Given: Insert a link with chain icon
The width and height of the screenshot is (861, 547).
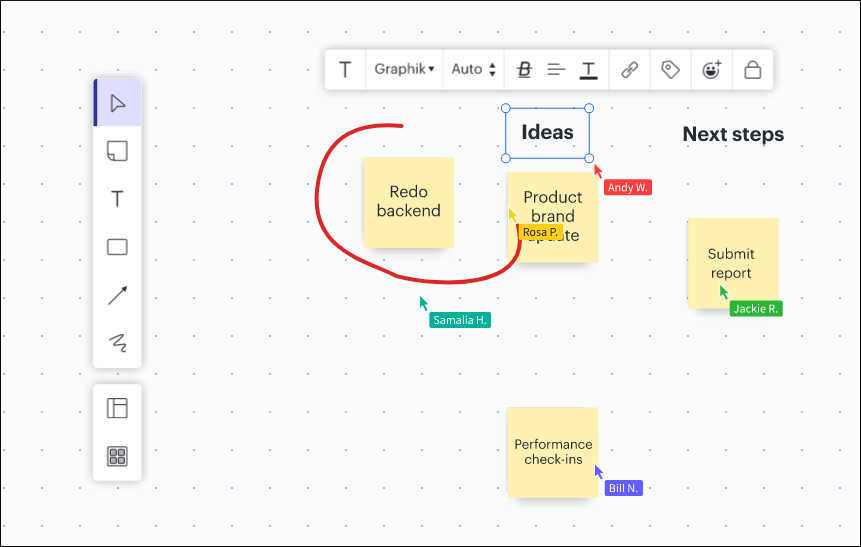Looking at the screenshot, I should pyautogui.click(x=629, y=70).
